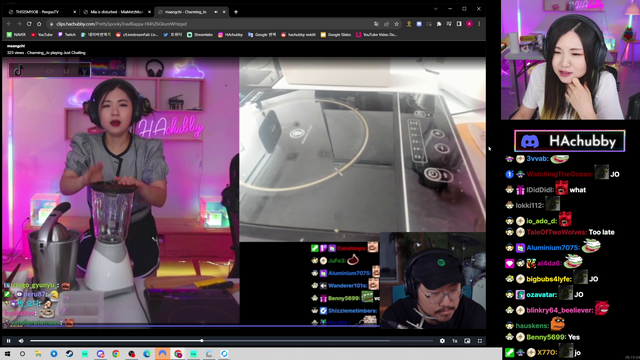Open the Chrome three-dot menu

(479, 24)
